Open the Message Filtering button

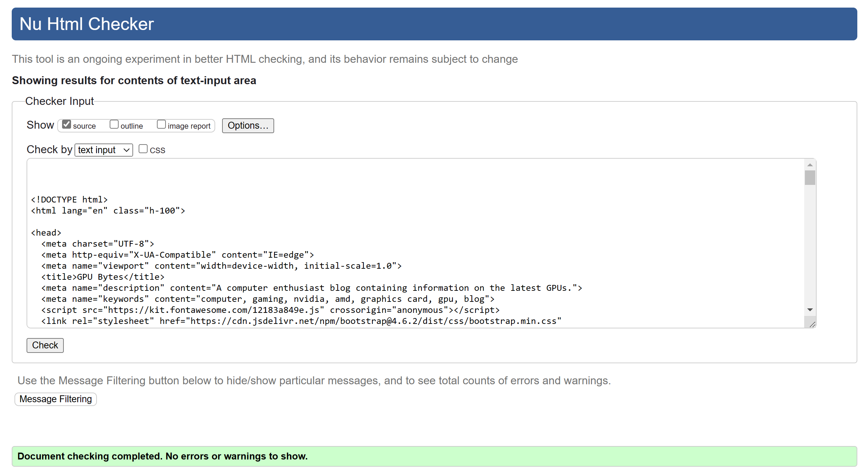point(56,399)
